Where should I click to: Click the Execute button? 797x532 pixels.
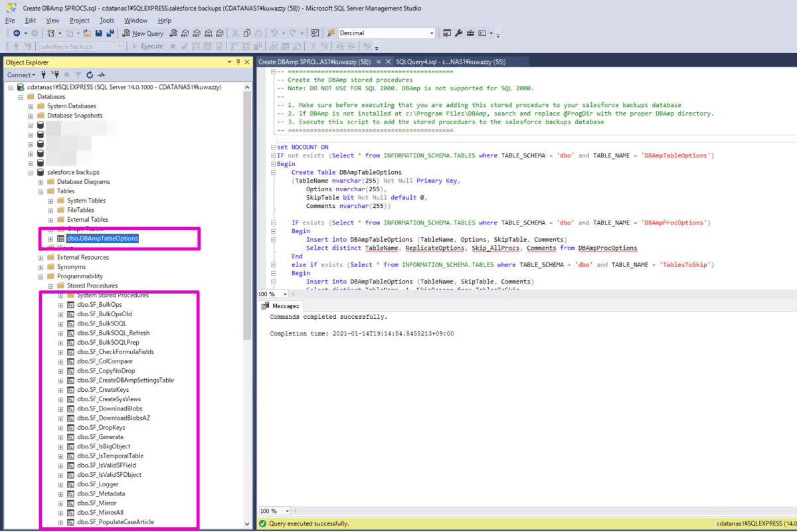click(147, 46)
